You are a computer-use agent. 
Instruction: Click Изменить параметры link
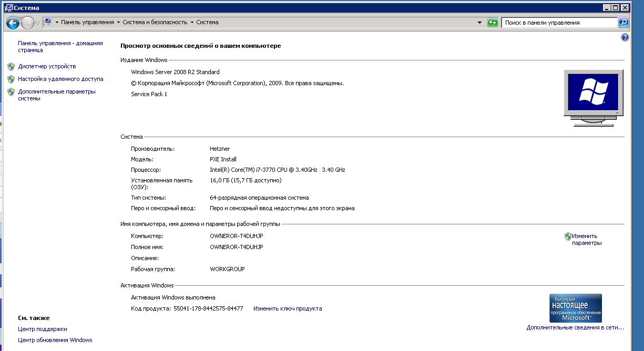click(587, 240)
